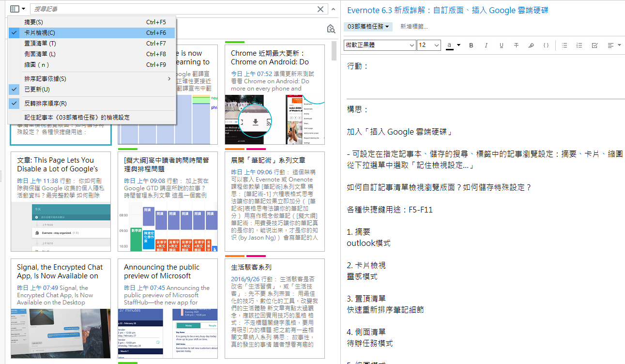This screenshot has height=364, width=625.
Task: Open the Chrome 近期最大更新 note card
Action: pos(274,94)
